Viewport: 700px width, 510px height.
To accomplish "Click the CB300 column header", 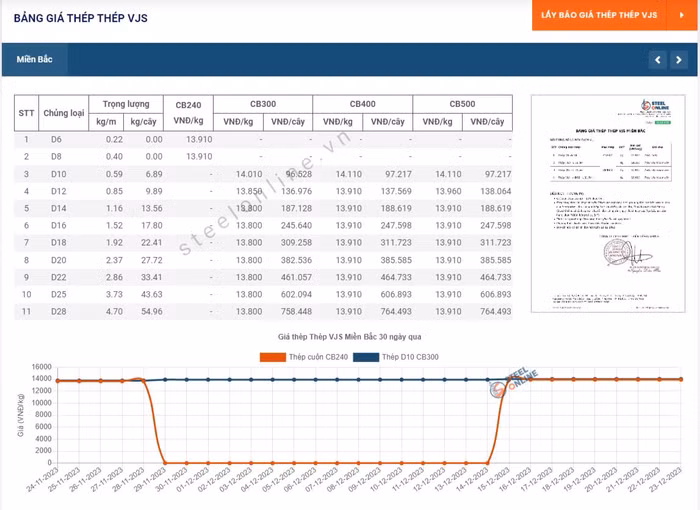I will coord(262,104).
